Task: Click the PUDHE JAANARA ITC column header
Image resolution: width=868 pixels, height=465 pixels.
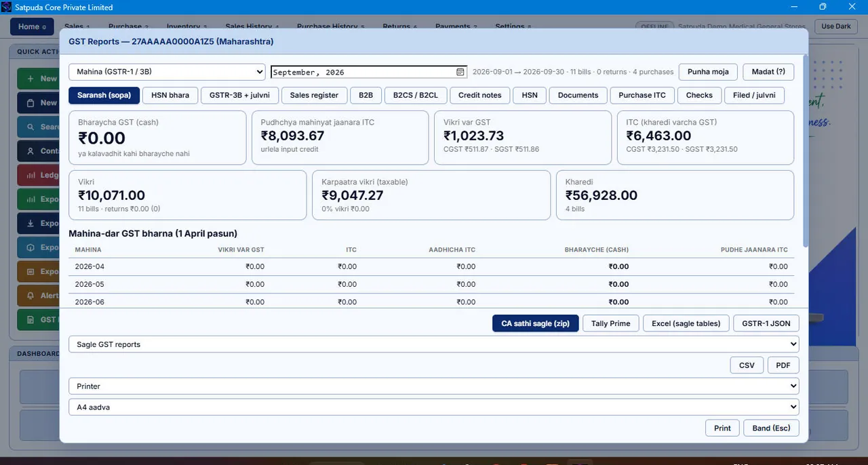Action: coord(753,250)
